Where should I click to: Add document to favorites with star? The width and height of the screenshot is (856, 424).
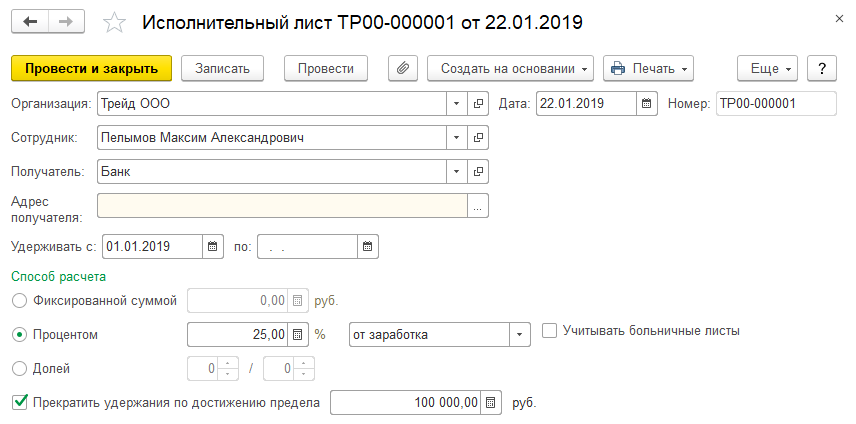pos(116,22)
